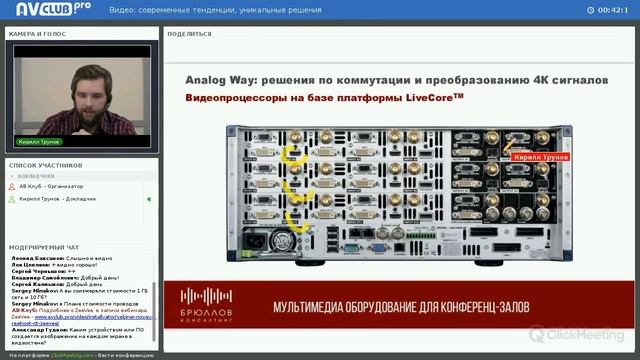Screen dimensions: 640x360
Task: Open the ClickMeeting.com link in the footer
Action: [x=72, y=356]
